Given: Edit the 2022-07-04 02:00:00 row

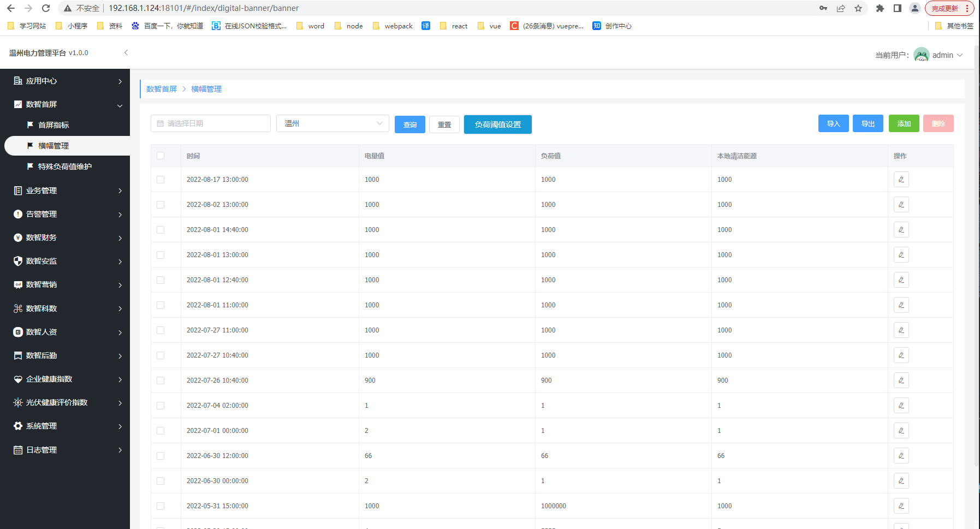Looking at the screenshot, I should tap(901, 406).
